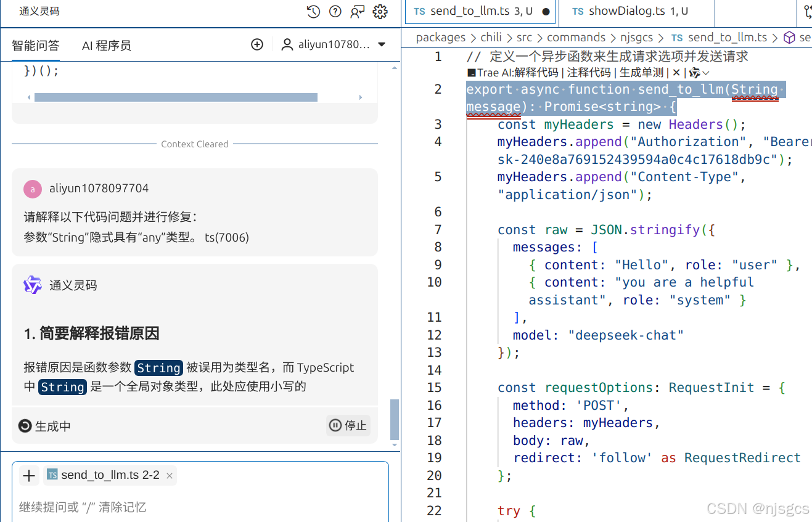The width and height of the screenshot is (812, 522).
Task: Click the user account avatar icon
Action: pos(287,44)
